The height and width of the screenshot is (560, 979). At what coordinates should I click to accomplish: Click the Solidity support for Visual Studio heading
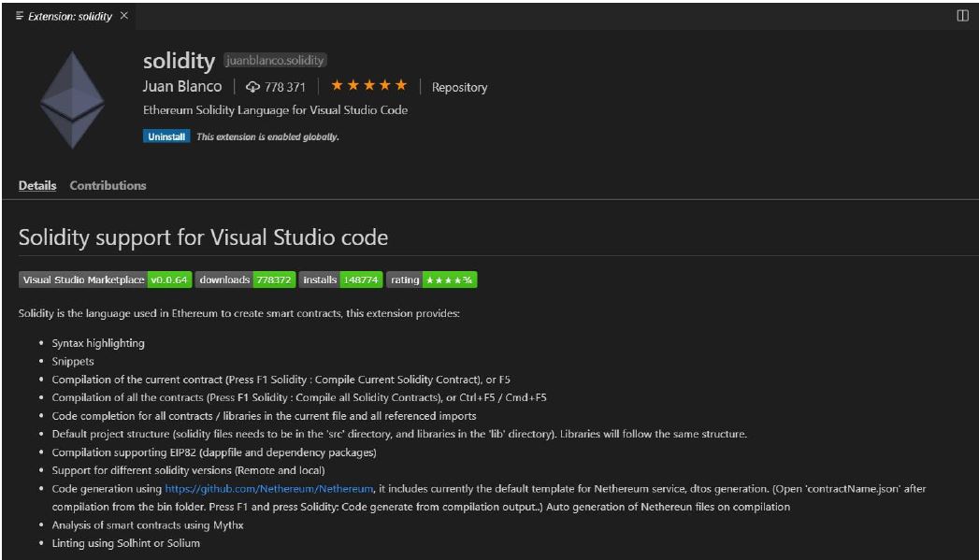pos(203,237)
